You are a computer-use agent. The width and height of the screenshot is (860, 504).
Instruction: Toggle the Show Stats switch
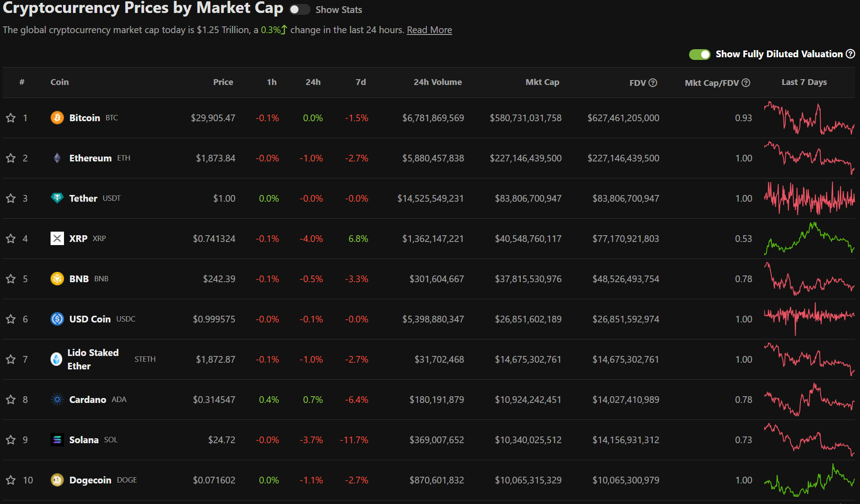click(299, 10)
